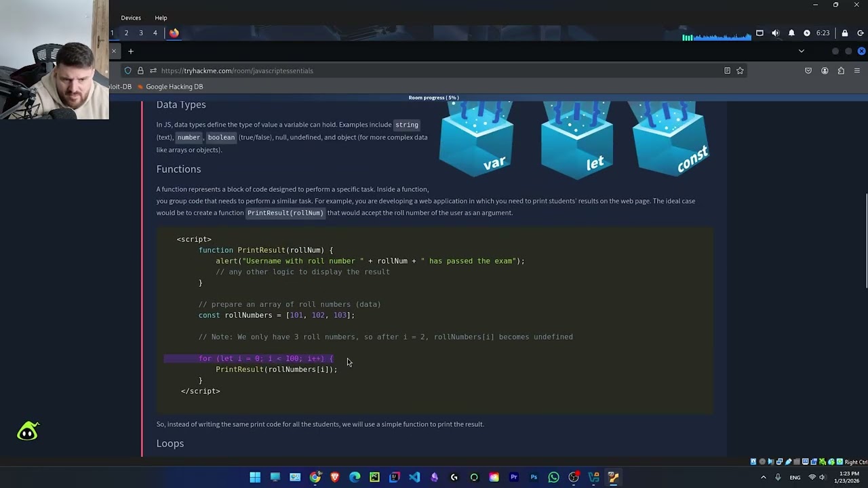Image resolution: width=868 pixels, height=488 pixels.
Task: Open Microsoft Edge from the taskbar
Action: point(355,477)
